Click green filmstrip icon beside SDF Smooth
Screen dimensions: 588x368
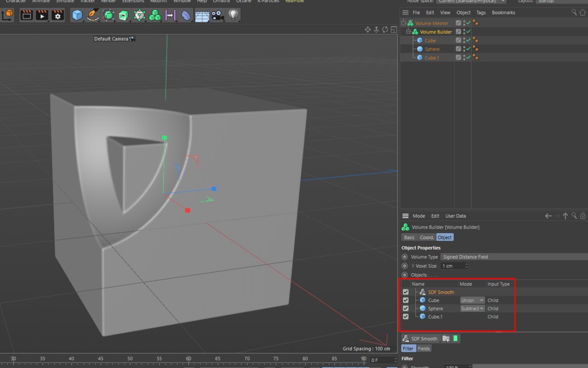(x=455, y=339)
